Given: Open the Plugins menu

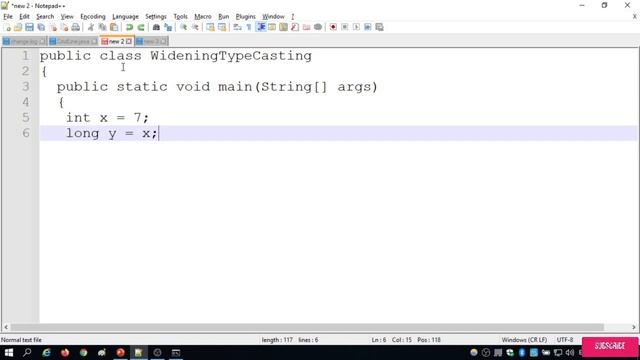Looking at the screenshot, I should 245,17.
